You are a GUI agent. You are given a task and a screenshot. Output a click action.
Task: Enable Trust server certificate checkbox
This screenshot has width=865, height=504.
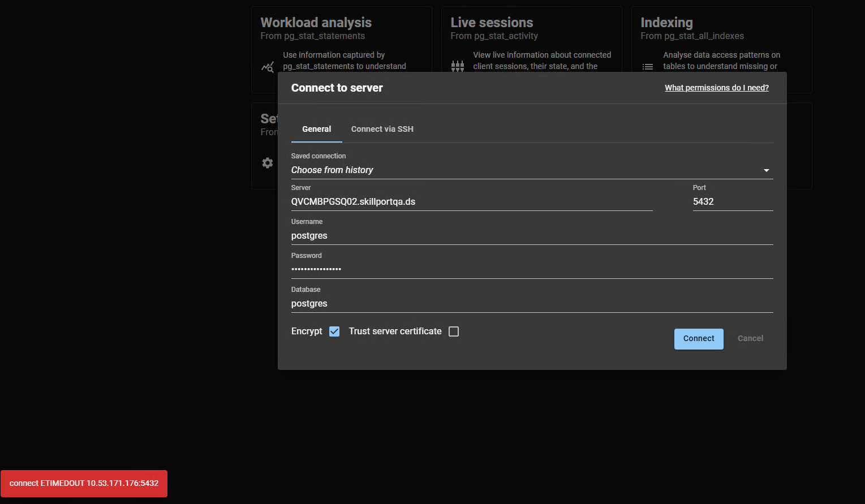[454, 331]
